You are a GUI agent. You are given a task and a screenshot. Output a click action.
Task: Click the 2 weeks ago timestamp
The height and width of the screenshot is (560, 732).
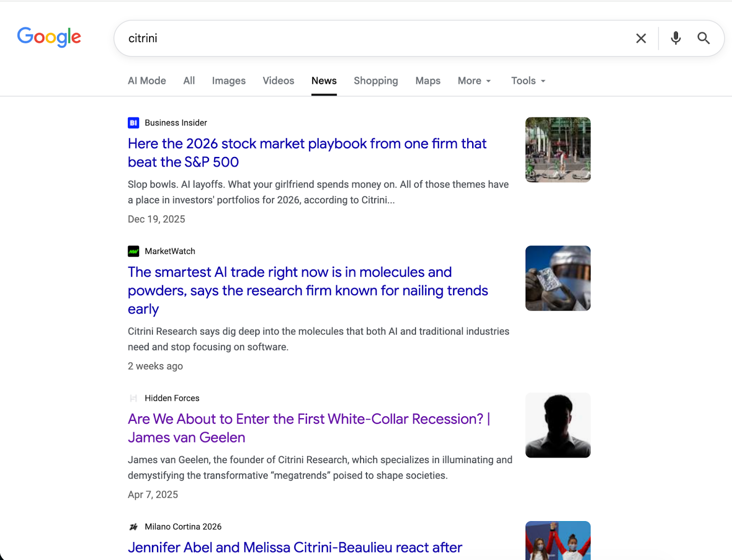pyautogui.click(x=155, y=366)
